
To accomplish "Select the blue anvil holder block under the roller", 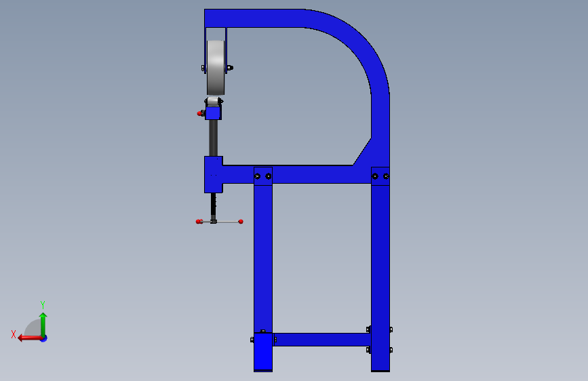I will tap(213, 113).
